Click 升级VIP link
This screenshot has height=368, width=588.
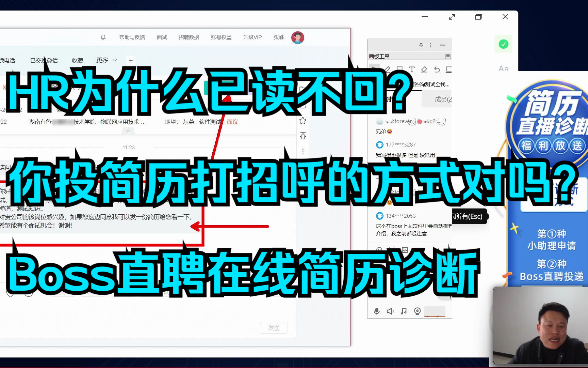coord(252,37)
